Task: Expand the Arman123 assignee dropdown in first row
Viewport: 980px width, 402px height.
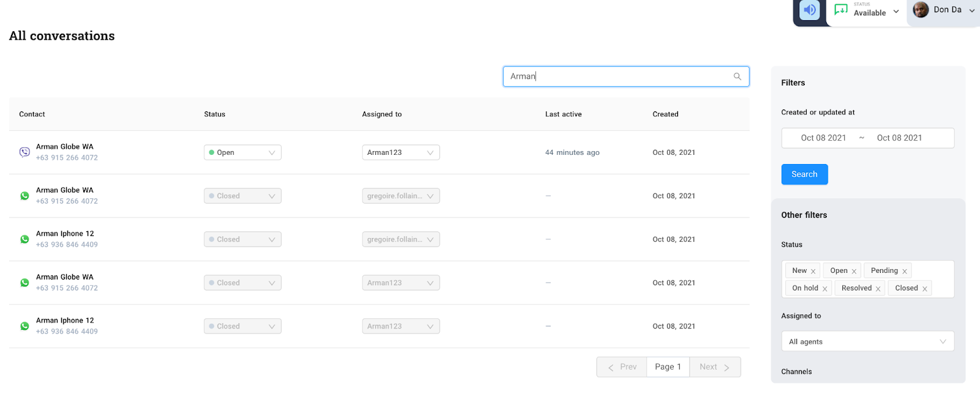Action: [x=401, y=152]
